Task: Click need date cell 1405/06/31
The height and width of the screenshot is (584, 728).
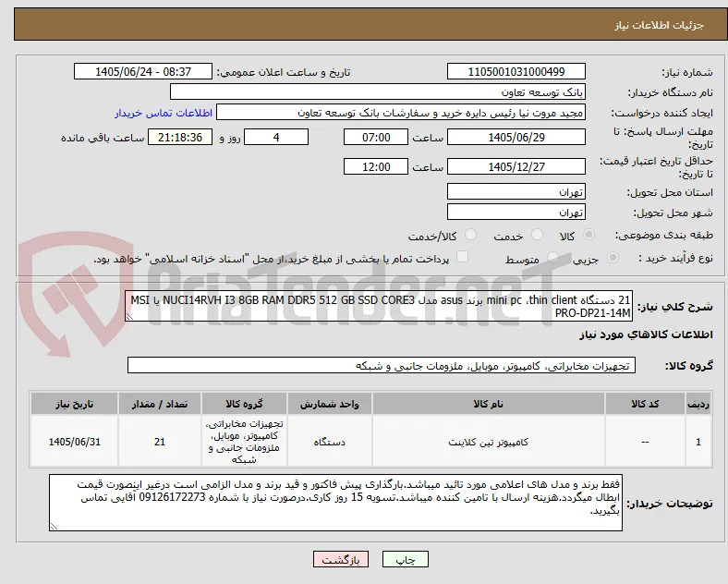Action: (x=74, y=442)
